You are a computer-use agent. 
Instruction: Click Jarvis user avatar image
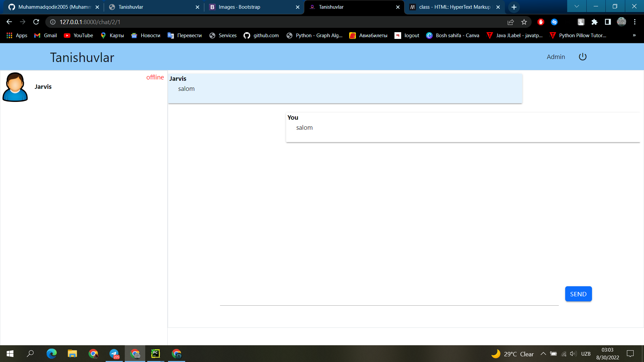coord(15,87)
